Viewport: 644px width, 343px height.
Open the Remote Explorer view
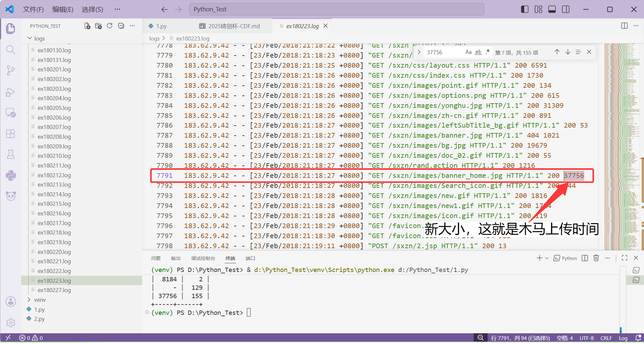(11, 113)
